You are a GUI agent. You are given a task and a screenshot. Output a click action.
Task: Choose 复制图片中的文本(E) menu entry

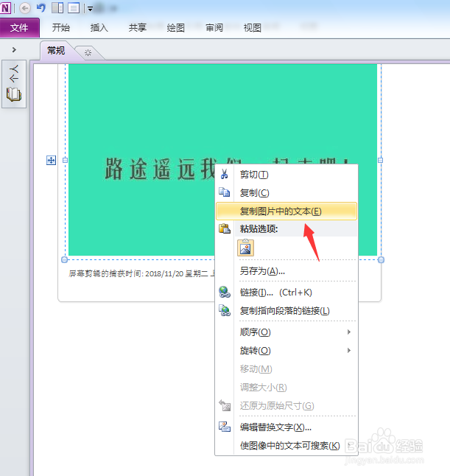pos(286,211)
